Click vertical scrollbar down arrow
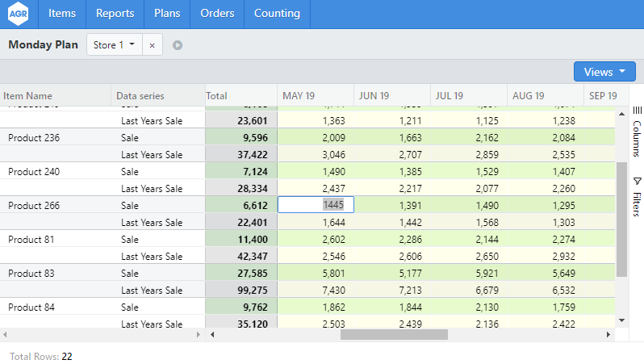The height and width of the screenshot is (364, 644). click(621, 320)
